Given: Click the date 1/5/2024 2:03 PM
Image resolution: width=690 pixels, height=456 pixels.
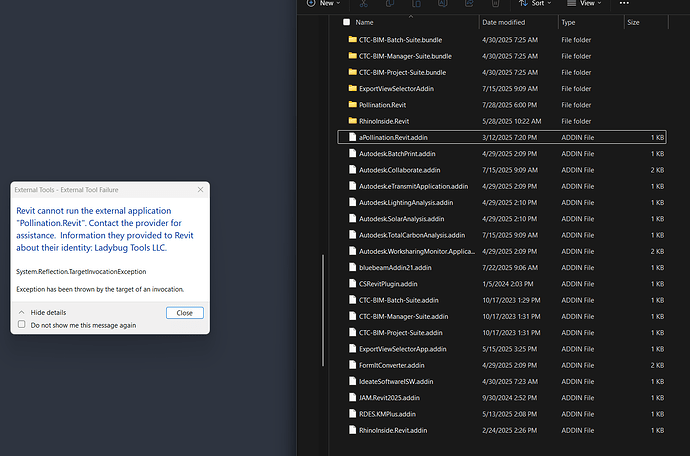Looking at the screenshot, I should pos(508,284).
